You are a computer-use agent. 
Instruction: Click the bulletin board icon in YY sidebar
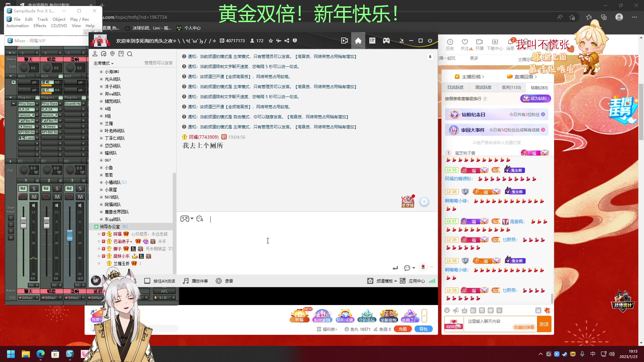[x=121, y=54]
